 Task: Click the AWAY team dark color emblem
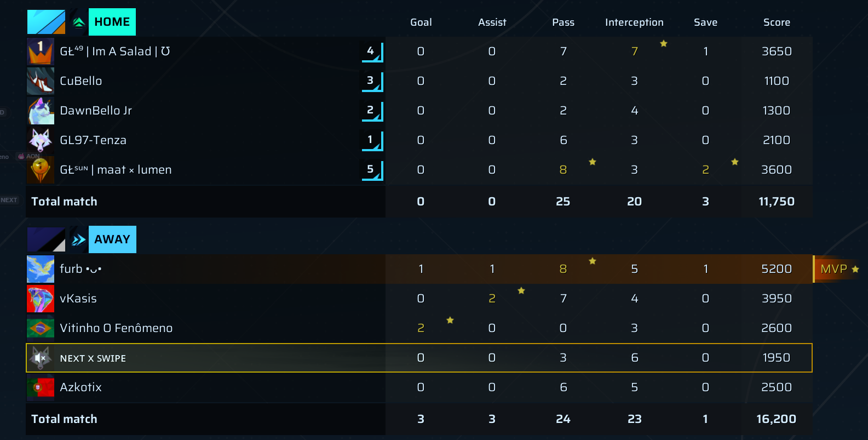46,239
